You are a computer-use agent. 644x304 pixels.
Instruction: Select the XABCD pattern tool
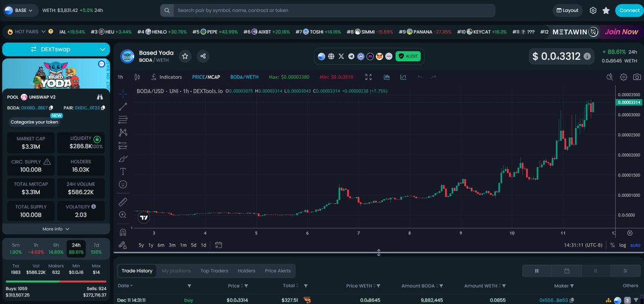point(123,132)
